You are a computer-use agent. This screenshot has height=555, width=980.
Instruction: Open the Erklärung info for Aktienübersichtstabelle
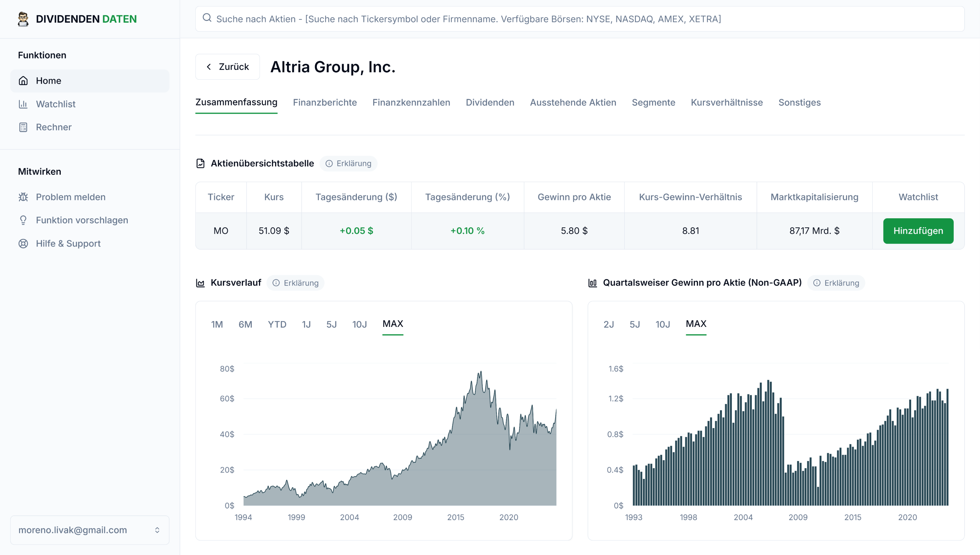(x=348, y=163)
